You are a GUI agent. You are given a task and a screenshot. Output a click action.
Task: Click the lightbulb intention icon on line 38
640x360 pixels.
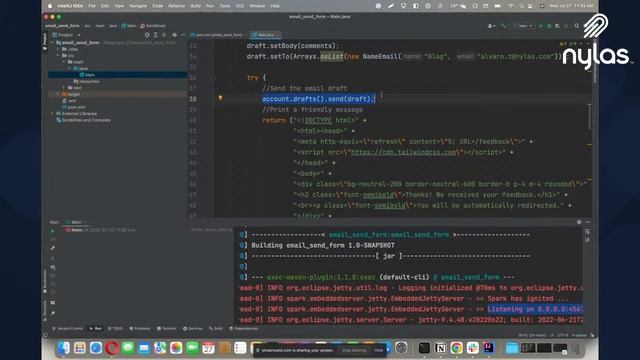[220, 98]
